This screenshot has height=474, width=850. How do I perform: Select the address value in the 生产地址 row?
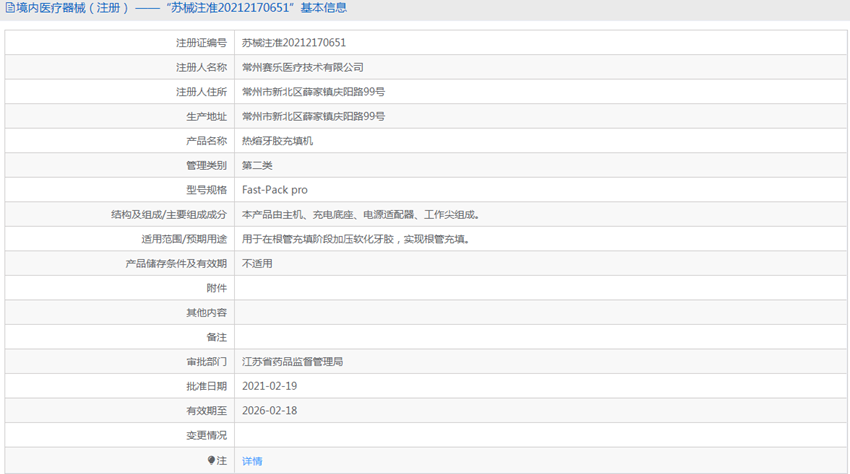tap(313, 116)
